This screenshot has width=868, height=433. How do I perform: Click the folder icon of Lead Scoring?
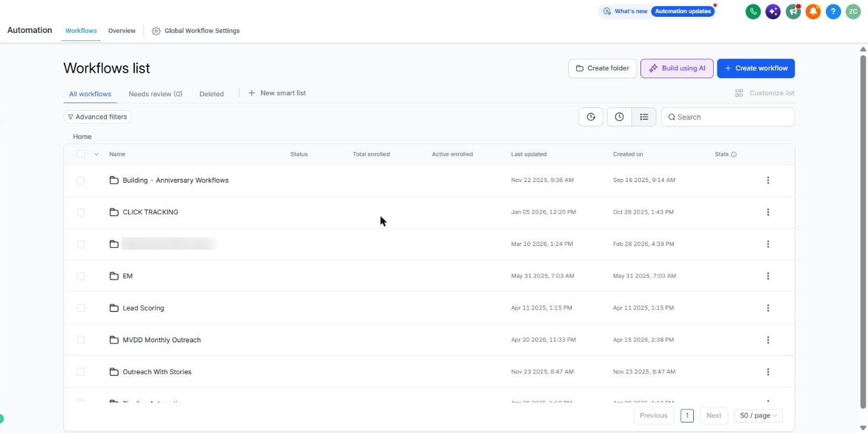pos(114,308)
